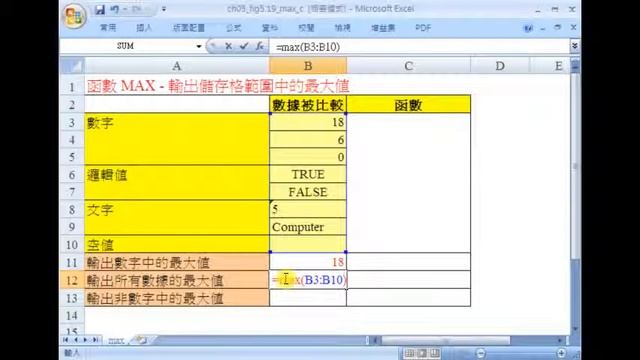The height and width of the screenshot is (360, 640).
Task: Open the 常用 (Home) ribbon tab
Action: tap(108, 28)
